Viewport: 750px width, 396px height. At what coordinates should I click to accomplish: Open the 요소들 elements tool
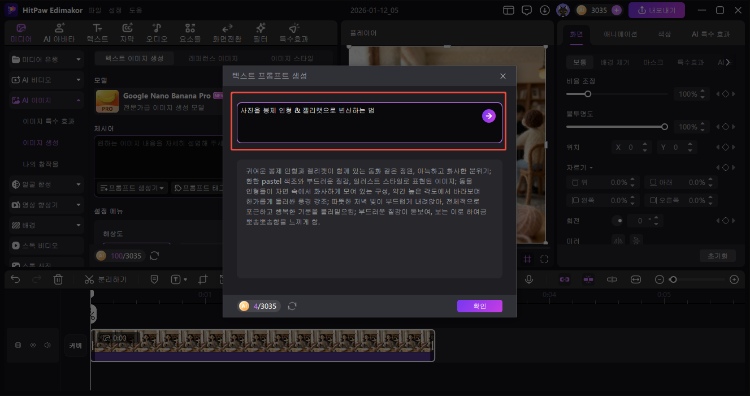click(x=190, y=33)
